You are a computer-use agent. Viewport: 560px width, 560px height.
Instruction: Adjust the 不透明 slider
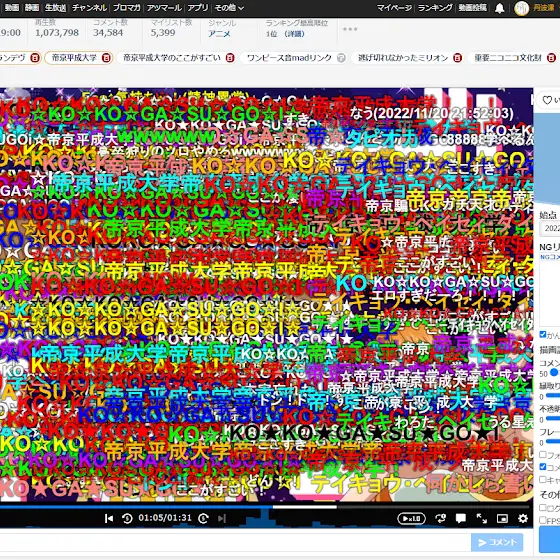click(553, 418)
